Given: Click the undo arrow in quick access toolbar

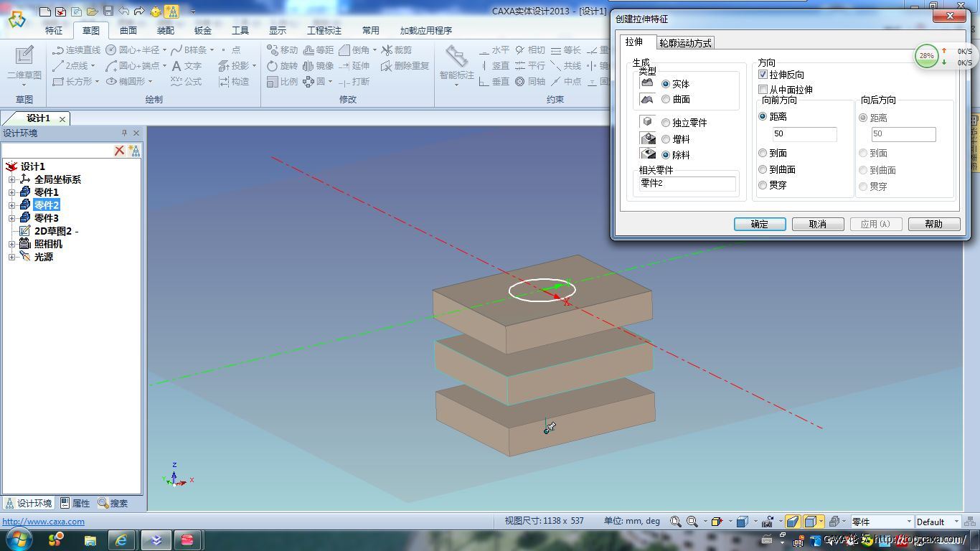Looking at the screenshot, I should pos(124,11).
